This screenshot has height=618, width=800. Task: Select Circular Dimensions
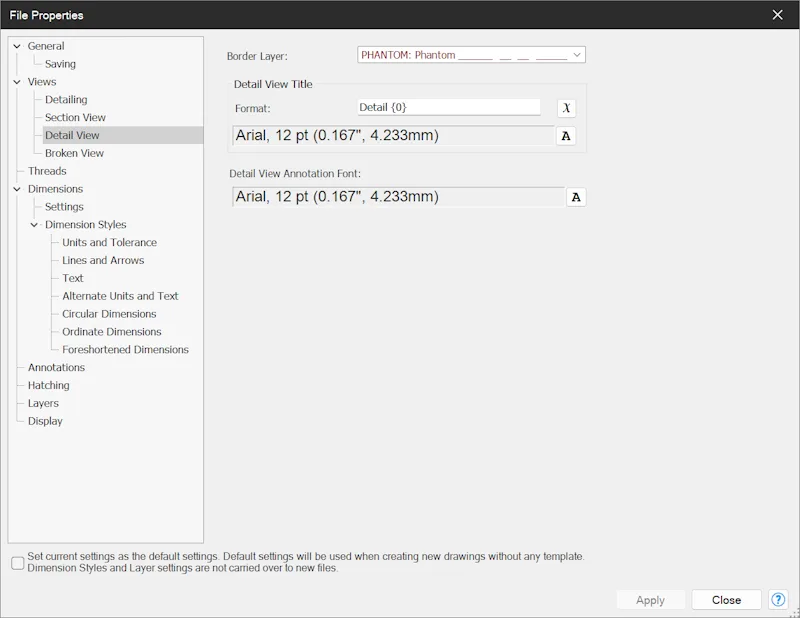click(x=109, y=314)
